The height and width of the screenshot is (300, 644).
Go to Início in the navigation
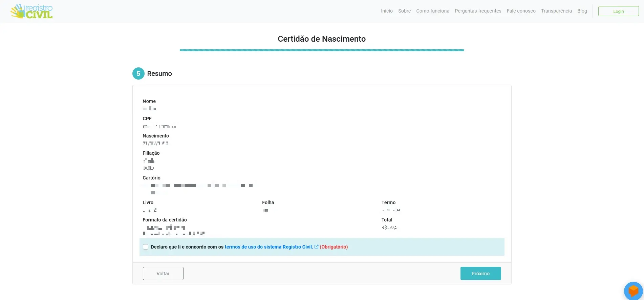click(x=387, y=11)
